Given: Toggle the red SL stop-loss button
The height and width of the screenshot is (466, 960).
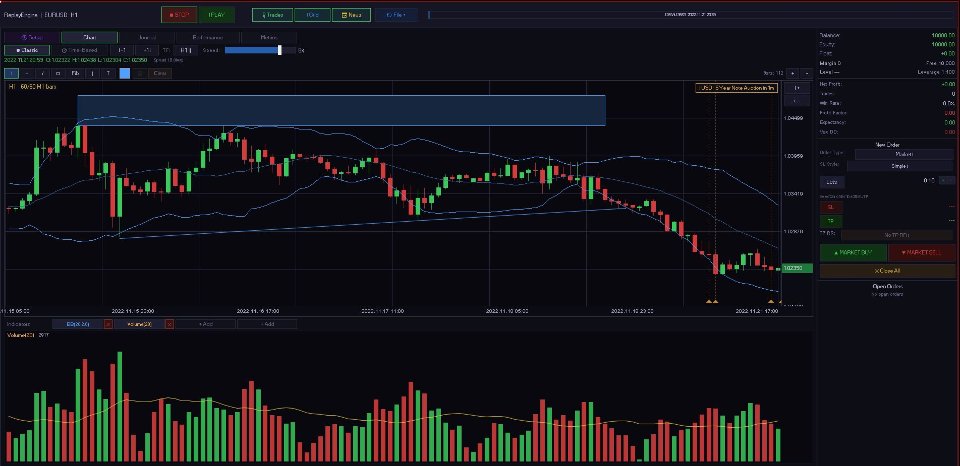Looking at the screenshot, I should click(x=831, y=207).
